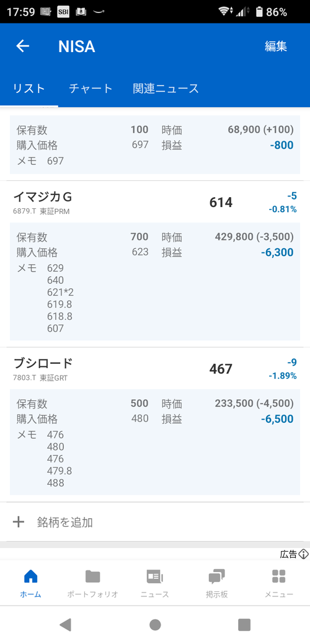Image resolution: width=310 pixels, height=644 pixels.
Task: Tap 銘柄を追加 to add a stock
Action: pyautogui.click(x=65, y=523)
